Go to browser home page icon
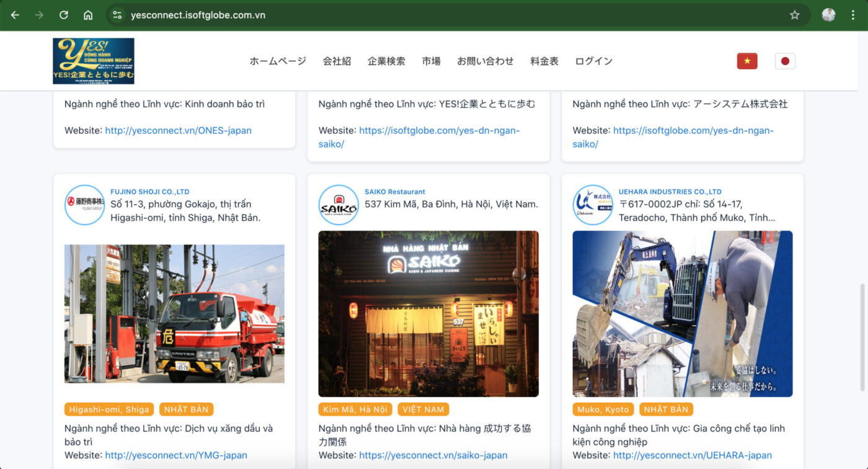Image resolution: width=868 pixels, height=469 pixels. pyautogui.click(x=88, y=15)
